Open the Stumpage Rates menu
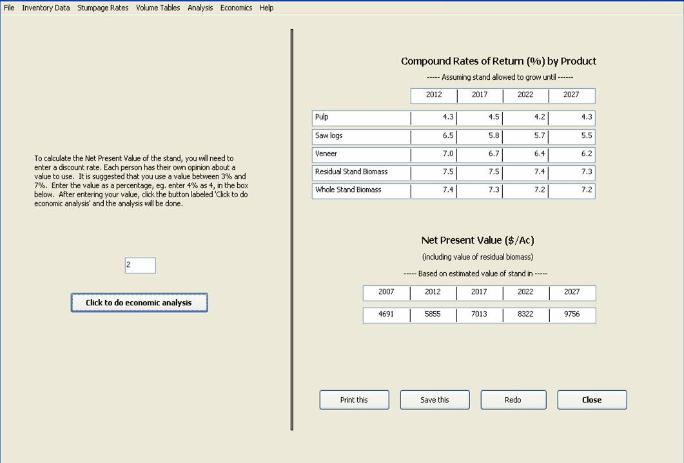This screenshot has height=463, width=684. coord(104,7)
